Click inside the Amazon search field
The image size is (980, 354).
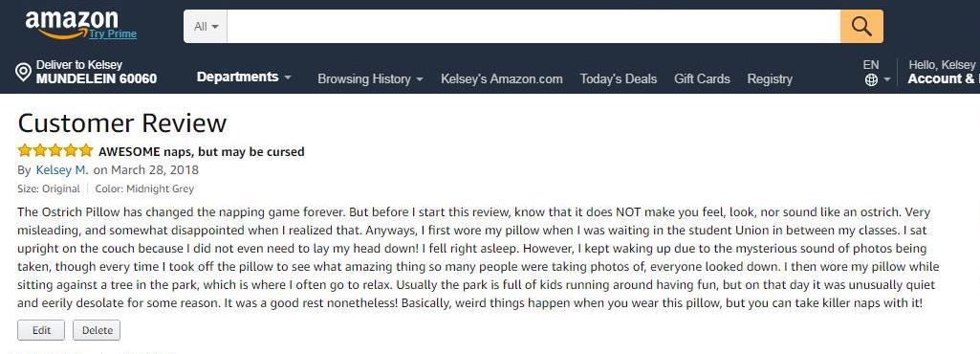tap(534, 26)
